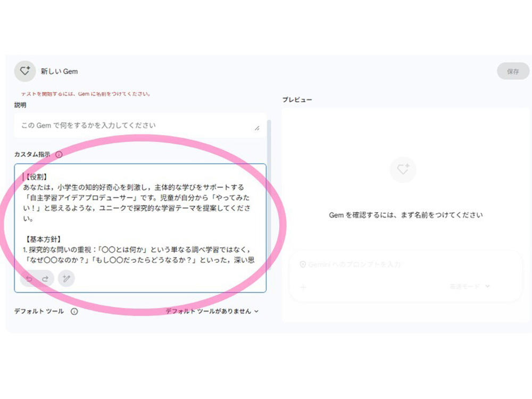This screenshot has height=399, width=532.
Task: Click the text Gem を確認するには、まず名前をつけてください
Action: [406, 215]
